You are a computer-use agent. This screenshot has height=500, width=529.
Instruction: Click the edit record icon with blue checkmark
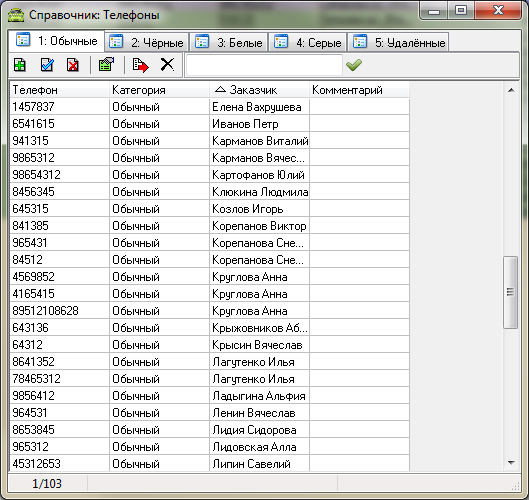tap(47, 64)
